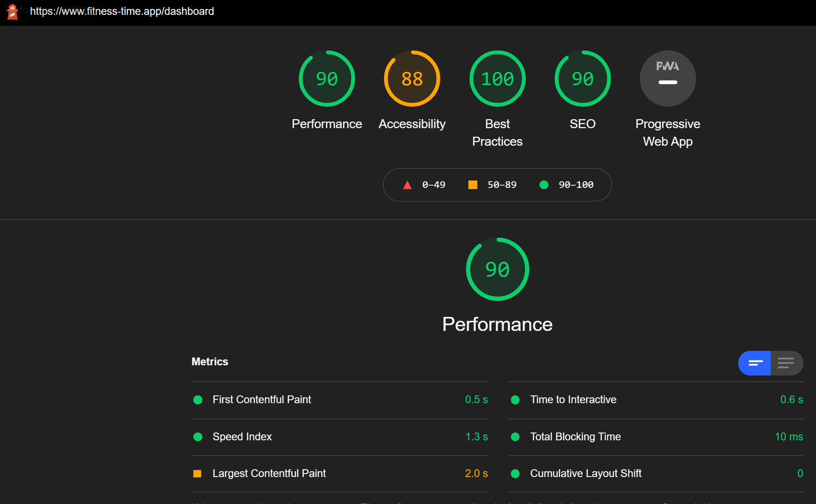Select the Speed Index metric row

(x=242, y=436)
